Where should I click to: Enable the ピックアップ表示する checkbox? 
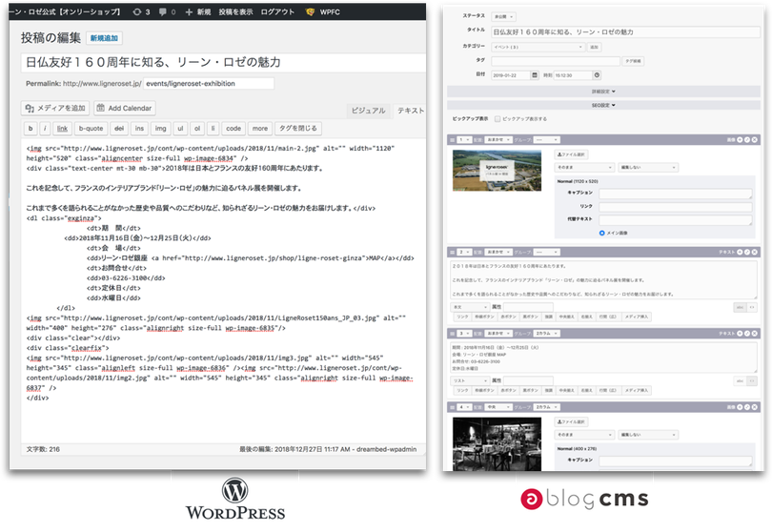(498, 118)
